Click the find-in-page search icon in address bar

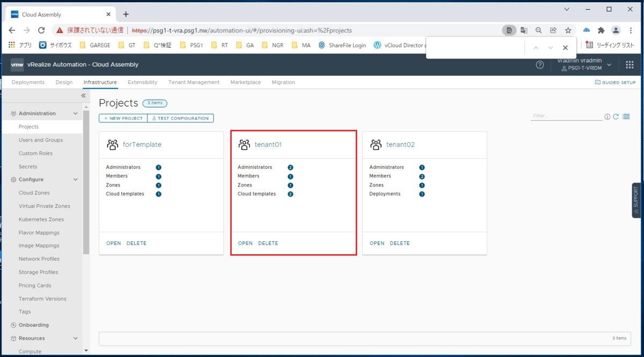coord(509,31)
